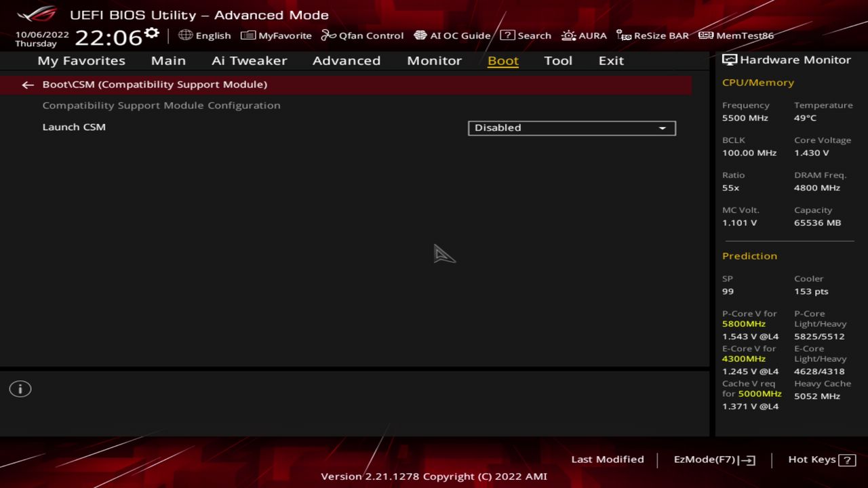Click the Qfan Control fan icon

coord(329,35)
